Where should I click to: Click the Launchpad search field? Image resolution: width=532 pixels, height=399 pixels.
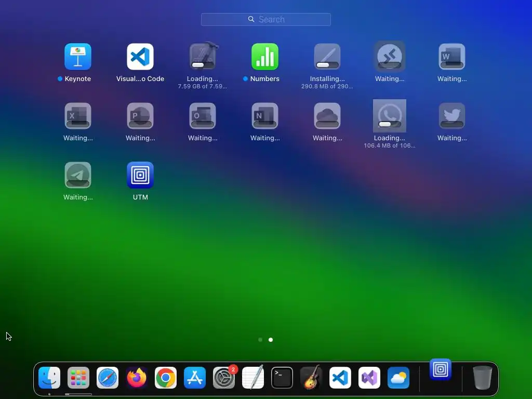(266, 19)
